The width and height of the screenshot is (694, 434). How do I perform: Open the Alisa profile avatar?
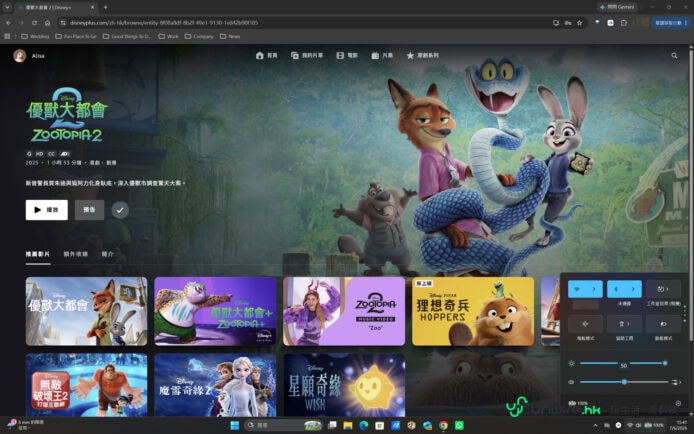[x=19, y=56]
